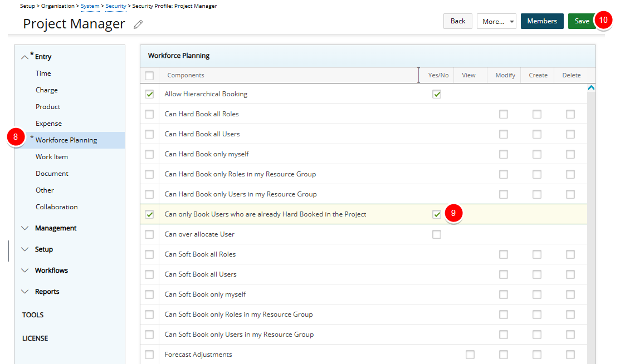The height and width of the screenshot is (364, 620).
Task: Open the System breadcrumb link
Action: 90,6
